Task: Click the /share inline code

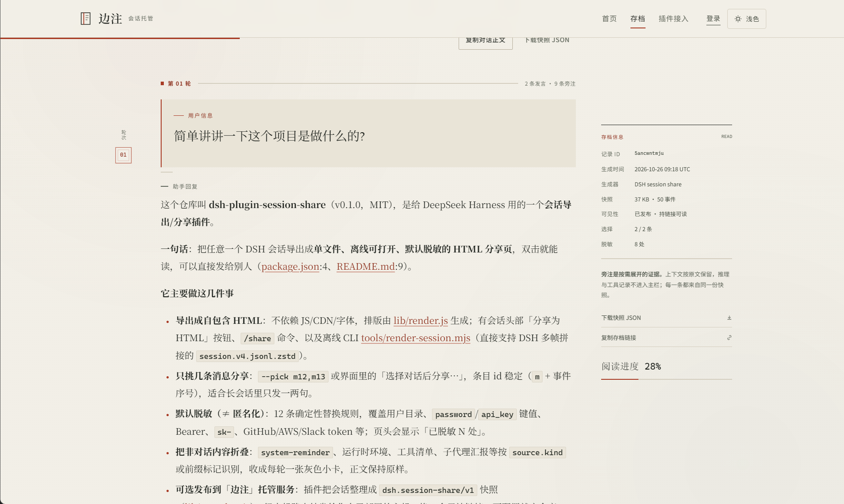Action: click(x=258, y=339)
